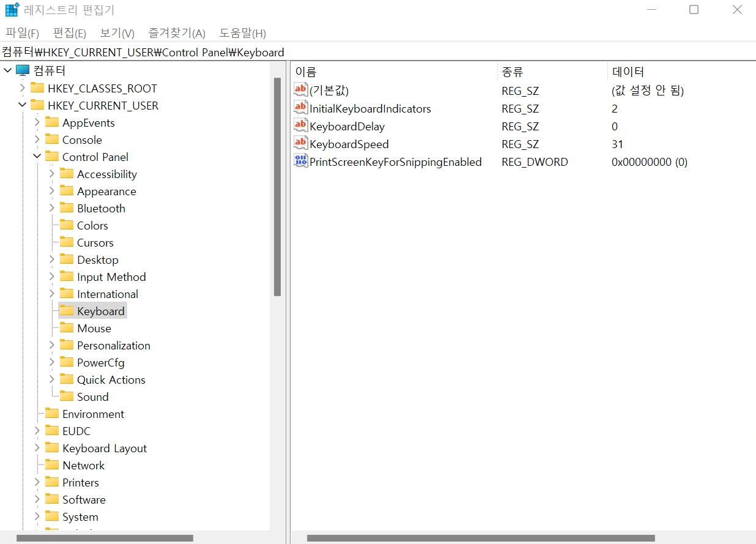Click the Colors folder icon

[67, 225]
